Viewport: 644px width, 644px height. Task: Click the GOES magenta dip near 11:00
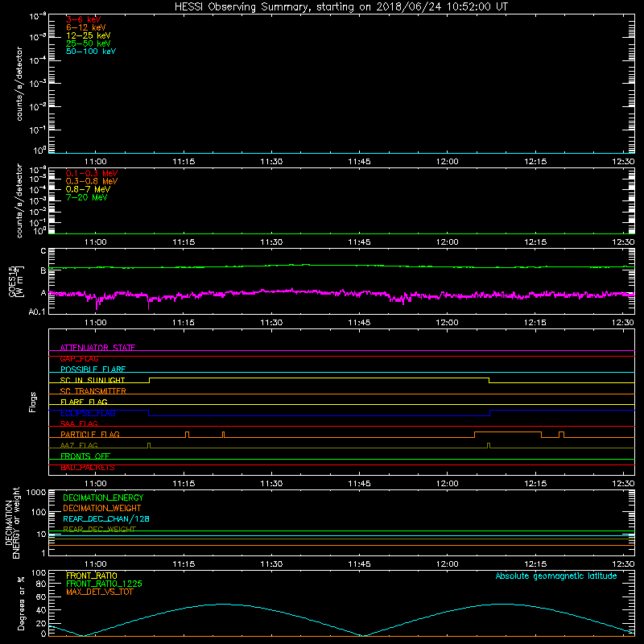97,303
